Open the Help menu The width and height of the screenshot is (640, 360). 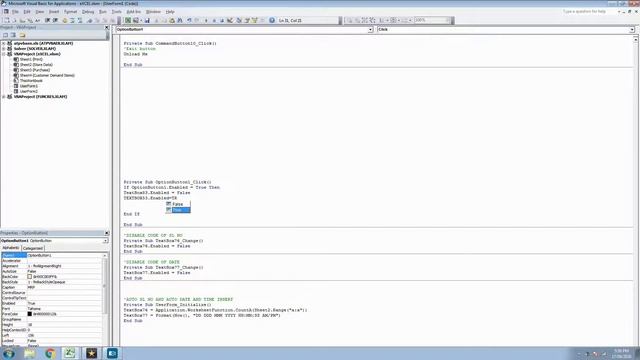point(170,12)
